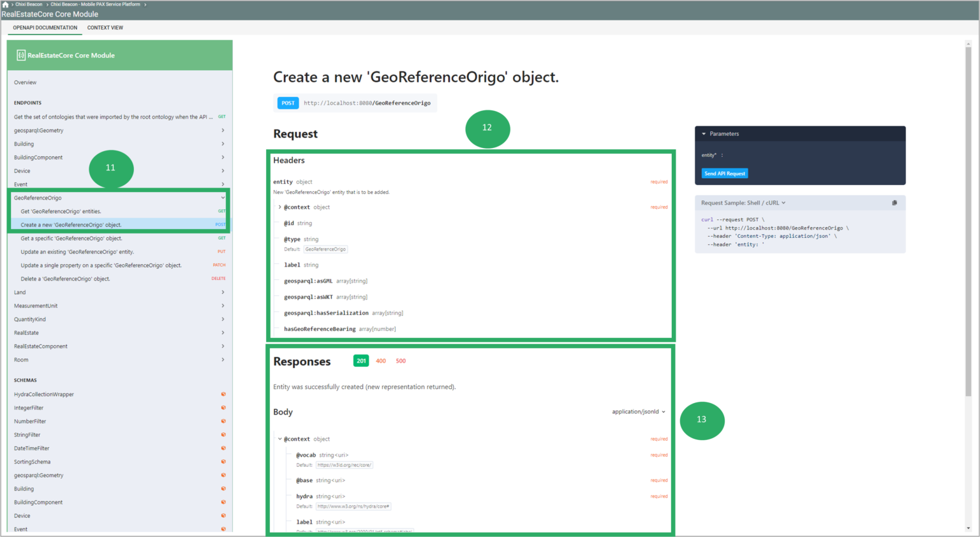980x537 pixels.
Task: Show the 500 response details
Action: 401,361
